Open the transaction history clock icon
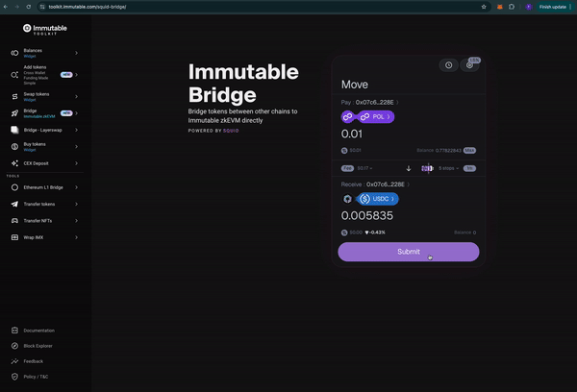 point(448,65)
